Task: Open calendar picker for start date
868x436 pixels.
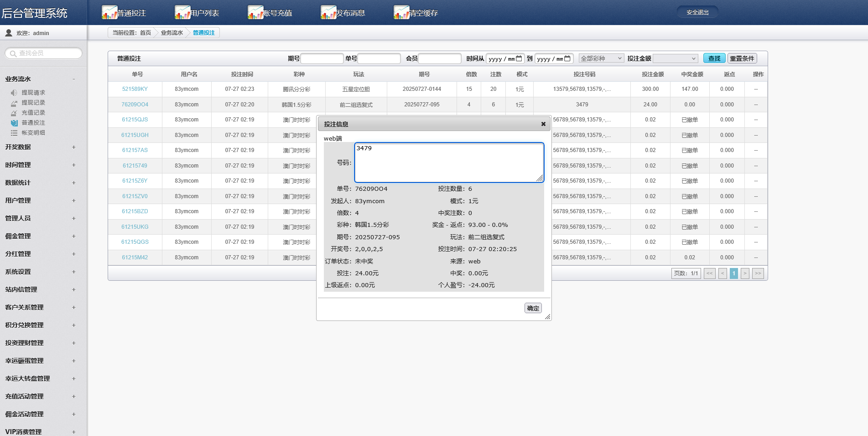Action: click(519, 58)
